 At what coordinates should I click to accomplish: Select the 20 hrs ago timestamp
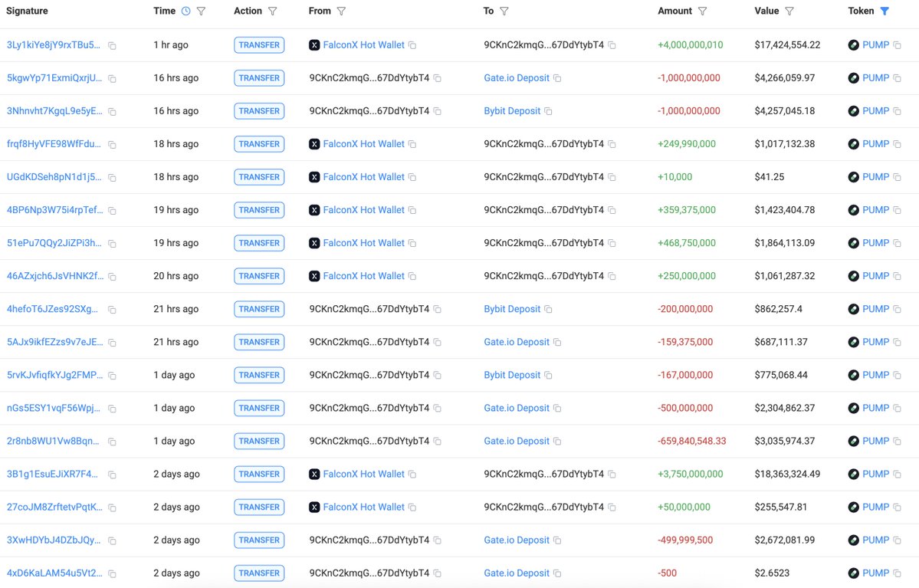(x=176, y=276)
